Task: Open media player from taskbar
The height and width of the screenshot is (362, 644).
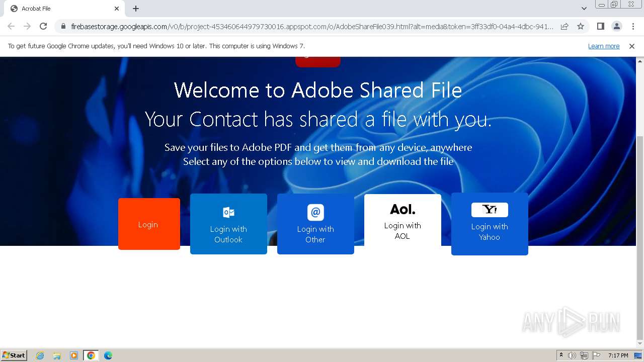Action: (x=74, y=355)
